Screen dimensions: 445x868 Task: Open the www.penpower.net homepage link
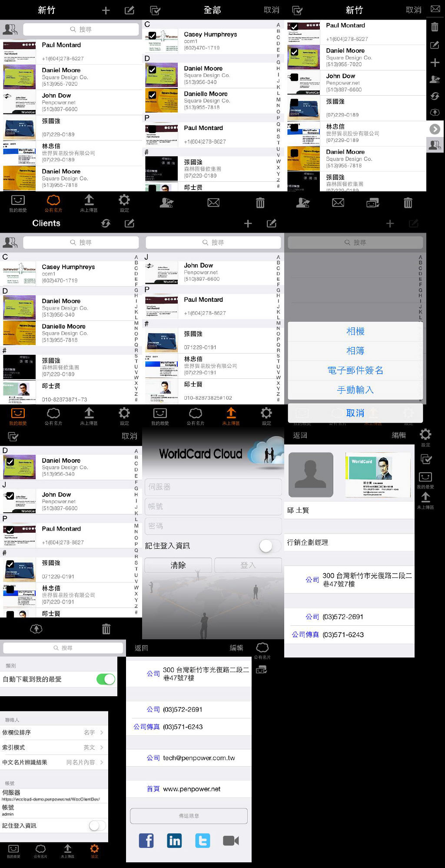[192, 789]
